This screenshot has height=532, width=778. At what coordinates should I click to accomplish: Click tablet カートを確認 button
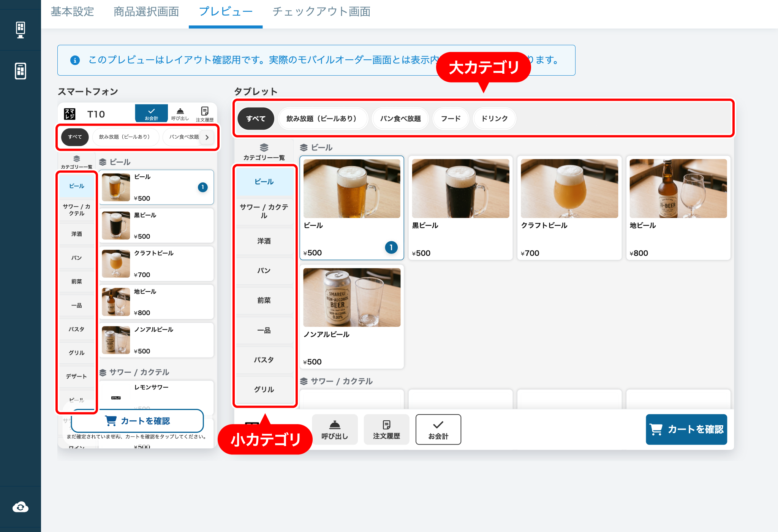686,429
